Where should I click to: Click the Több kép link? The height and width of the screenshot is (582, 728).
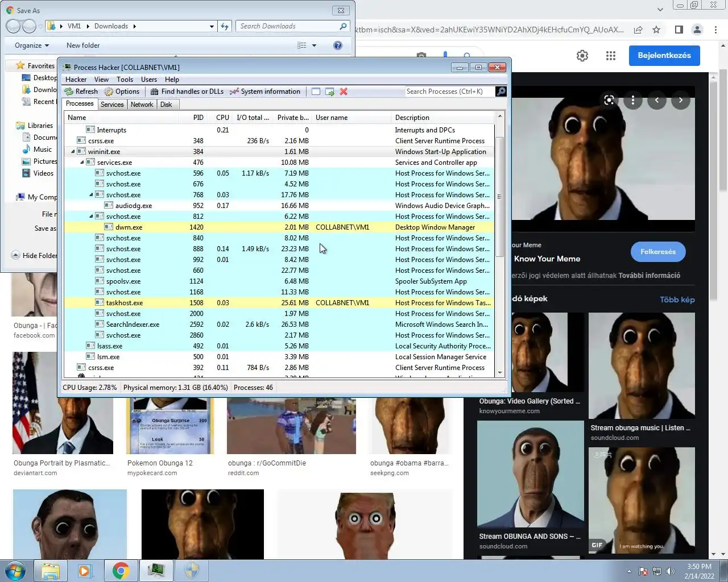677,300
